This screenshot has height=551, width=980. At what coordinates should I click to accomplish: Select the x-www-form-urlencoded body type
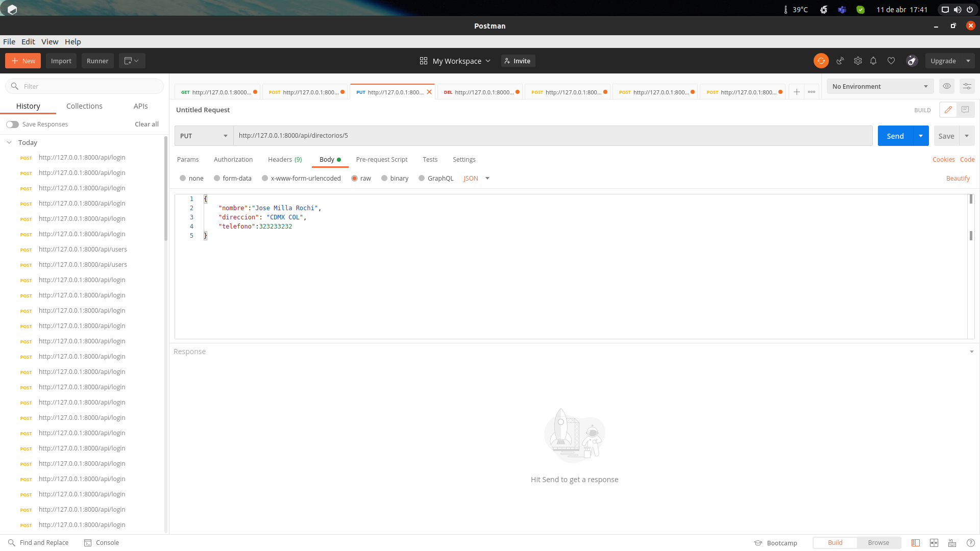265,178
